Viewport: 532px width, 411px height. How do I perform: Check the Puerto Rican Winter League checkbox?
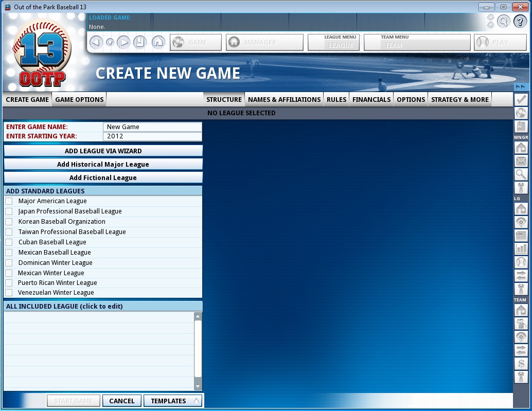pos(9,283)
